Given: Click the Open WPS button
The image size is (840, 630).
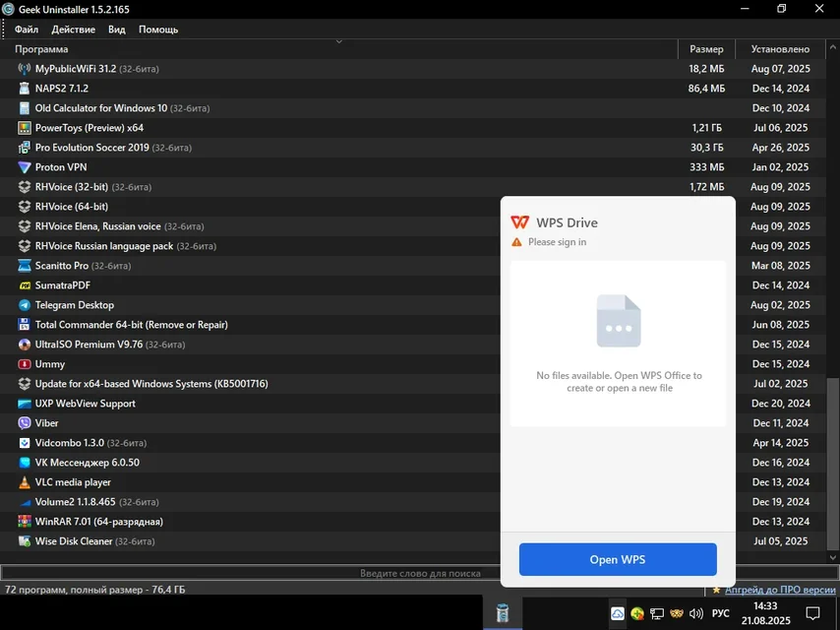Looking at the screenshot, I should pos(618,559).
